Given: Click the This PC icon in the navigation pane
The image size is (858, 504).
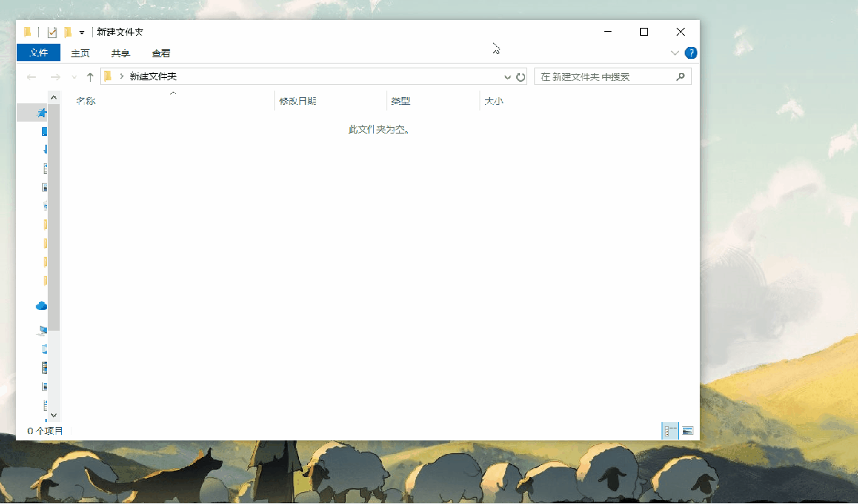Looking at the screenshot, I should 41,329.
